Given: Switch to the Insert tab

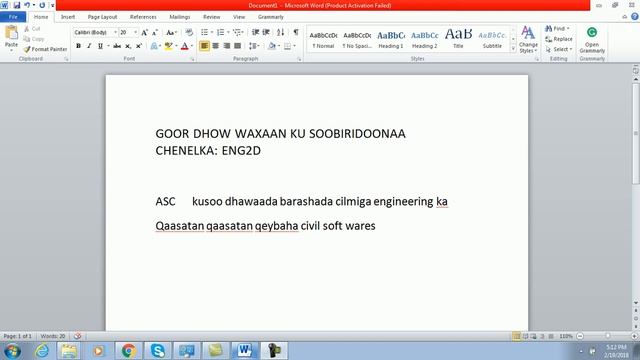Looking at the screenshot, I should coord(68,17).
